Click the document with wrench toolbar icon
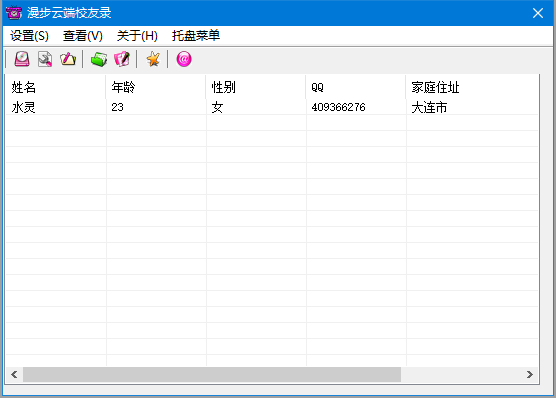Screen dimensions: 556x398 tap(45, 59)
